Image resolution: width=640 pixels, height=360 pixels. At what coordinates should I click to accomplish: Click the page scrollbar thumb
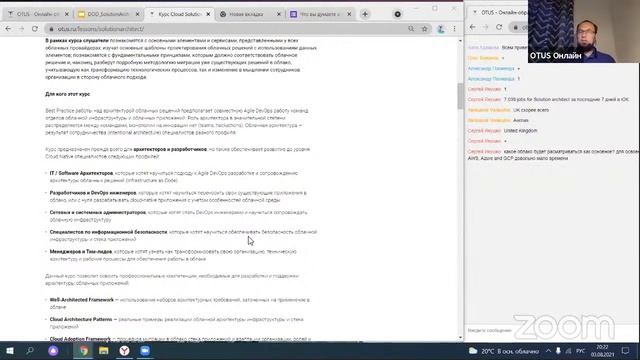460,96
